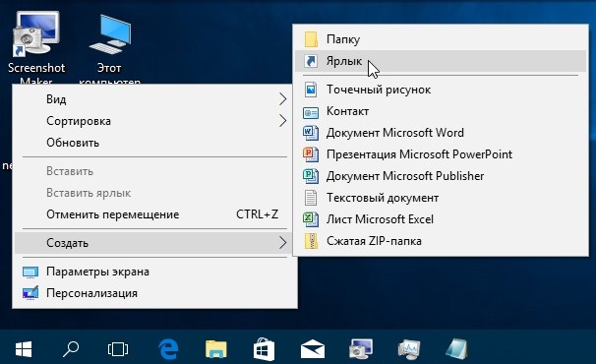596x364 pixels.
Task: Create Документ Microsoft Publisher
Action: click(x=441, y=176)
